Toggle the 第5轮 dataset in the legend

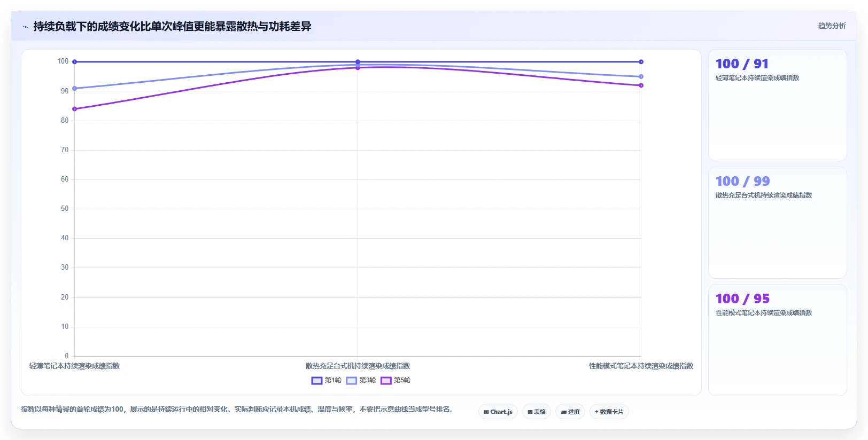pos(396,380)
